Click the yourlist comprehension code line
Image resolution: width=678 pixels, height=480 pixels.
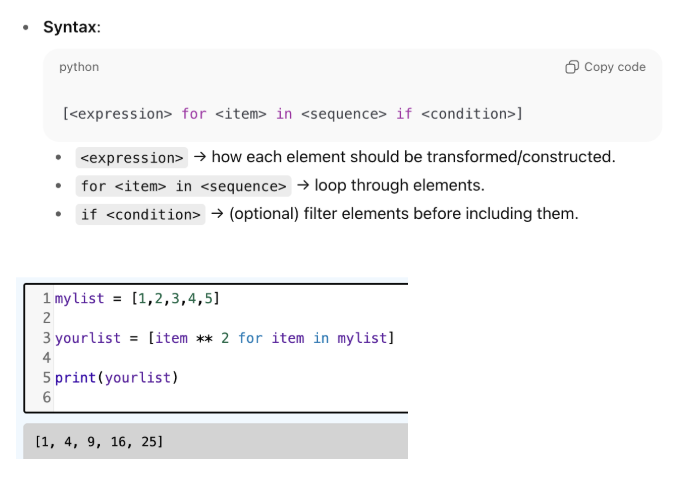pyautogui.click(x=224, y=338)
